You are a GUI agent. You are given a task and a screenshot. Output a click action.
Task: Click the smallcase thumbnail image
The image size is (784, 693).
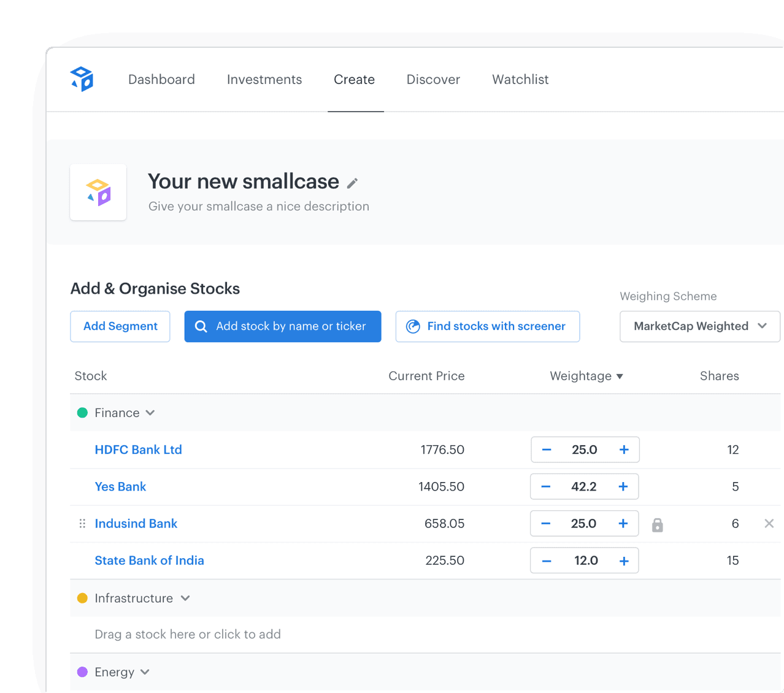98,192
